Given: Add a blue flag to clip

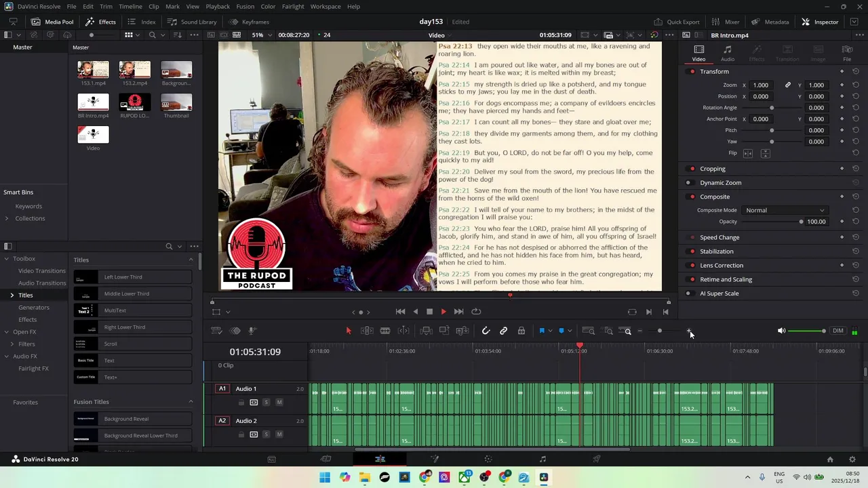Looking at the screenshot, I should coord(542,331).
